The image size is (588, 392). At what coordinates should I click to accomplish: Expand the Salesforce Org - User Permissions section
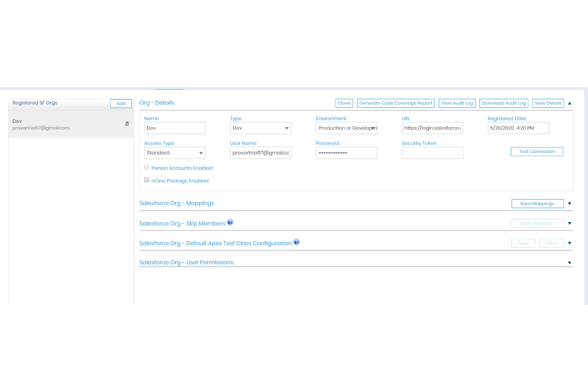[x=570, y=263]
